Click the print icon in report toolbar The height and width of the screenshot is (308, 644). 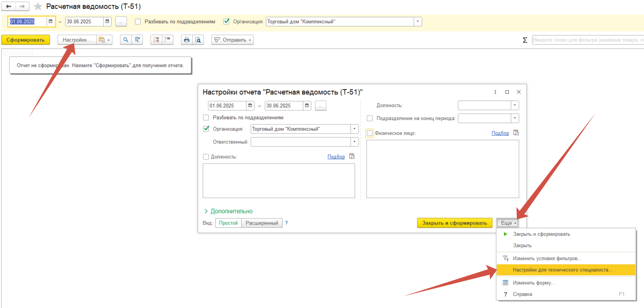187,40
